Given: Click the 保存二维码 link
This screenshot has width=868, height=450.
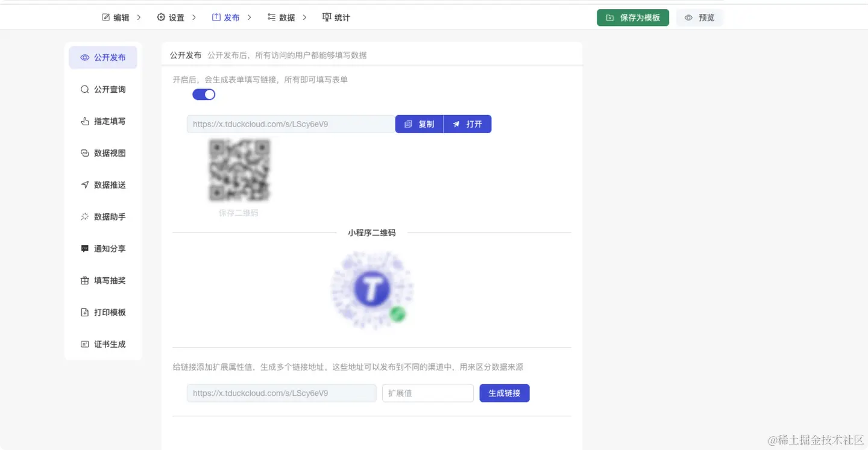Looking at the screenshot, I should coord(239,213).
